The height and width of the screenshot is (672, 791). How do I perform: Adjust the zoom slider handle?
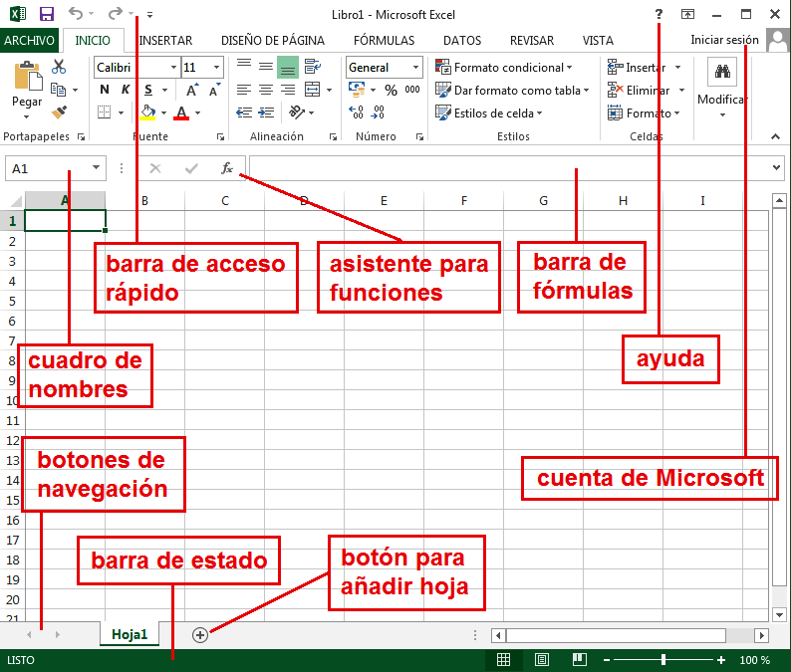(663, 659)
